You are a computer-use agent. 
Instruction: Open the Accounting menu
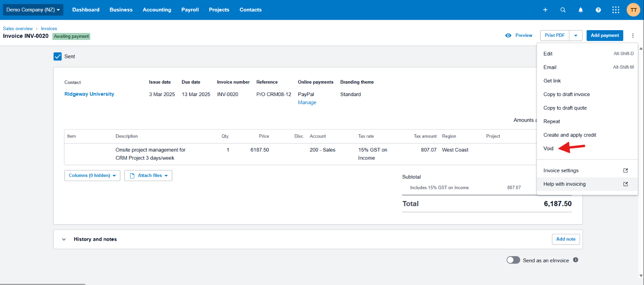[x=157, y=10]
